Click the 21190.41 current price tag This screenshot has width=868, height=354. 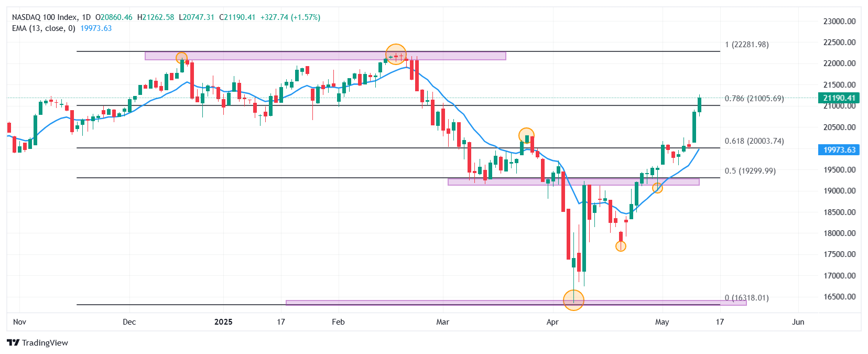coord(839,98)
